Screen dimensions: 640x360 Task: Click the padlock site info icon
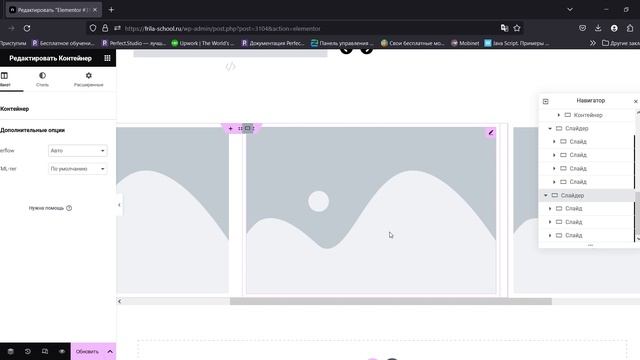[105, 28]
